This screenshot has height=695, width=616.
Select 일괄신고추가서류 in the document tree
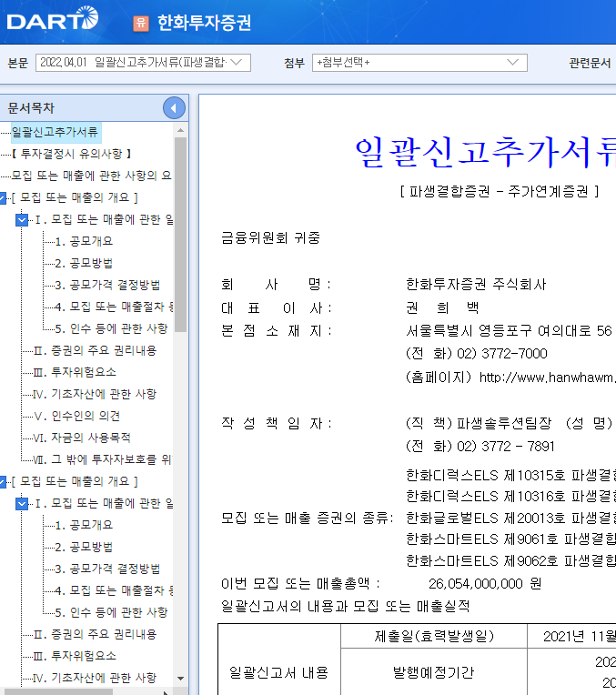pos(55,132)
